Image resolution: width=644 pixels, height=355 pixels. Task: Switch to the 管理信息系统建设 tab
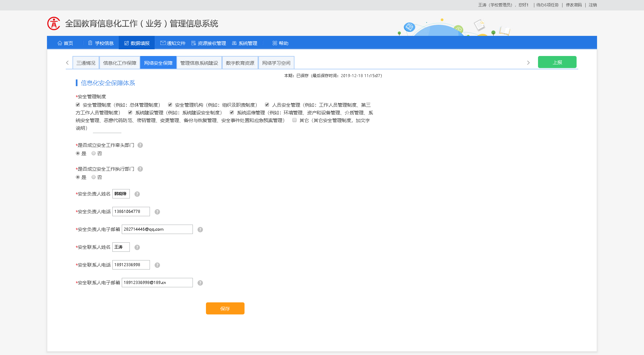(x=199, y=62)
